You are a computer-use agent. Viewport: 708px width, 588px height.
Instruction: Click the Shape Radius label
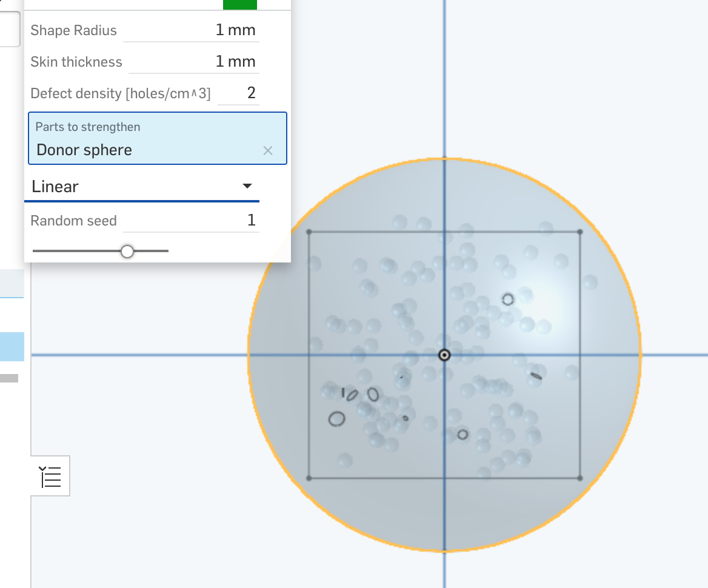[73, 30]
